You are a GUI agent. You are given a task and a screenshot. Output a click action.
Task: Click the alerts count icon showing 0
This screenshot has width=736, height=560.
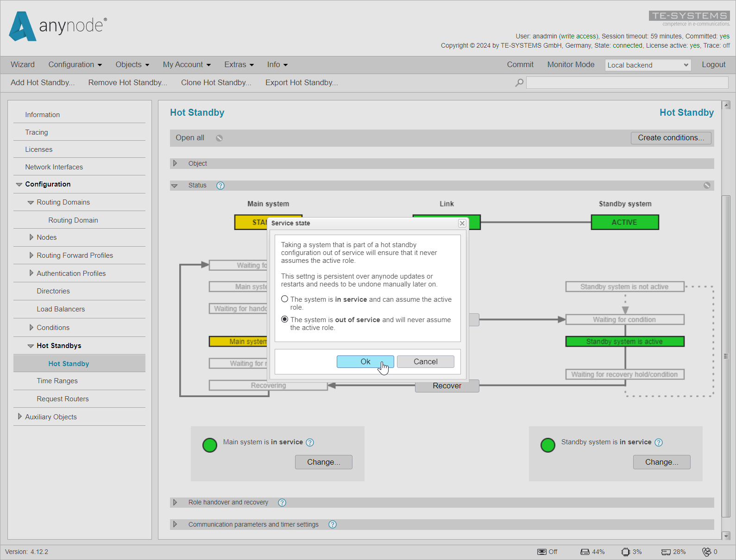tap(706, 552)
